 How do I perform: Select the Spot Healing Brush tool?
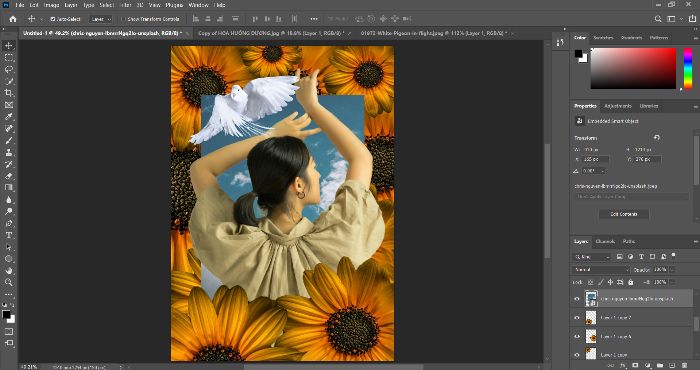click(x=8, y=129)
